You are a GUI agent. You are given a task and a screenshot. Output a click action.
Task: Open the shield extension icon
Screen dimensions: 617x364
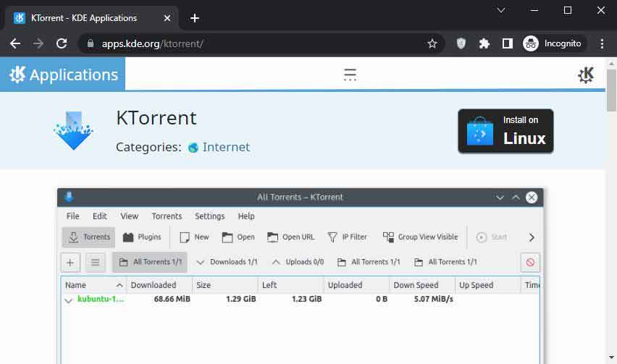point(461,43)
